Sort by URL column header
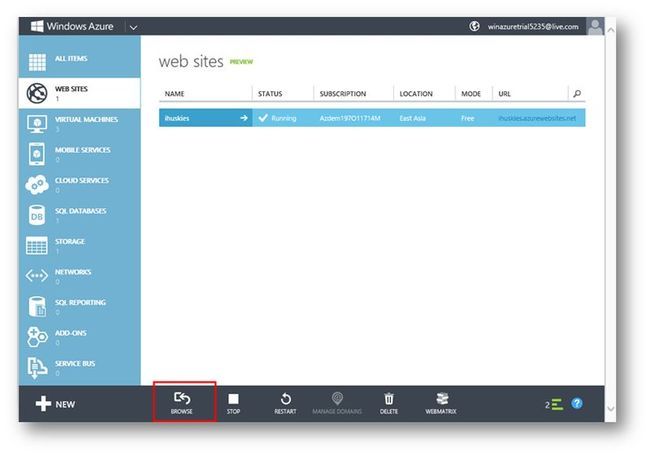650x456 pixels. (504, 94)
